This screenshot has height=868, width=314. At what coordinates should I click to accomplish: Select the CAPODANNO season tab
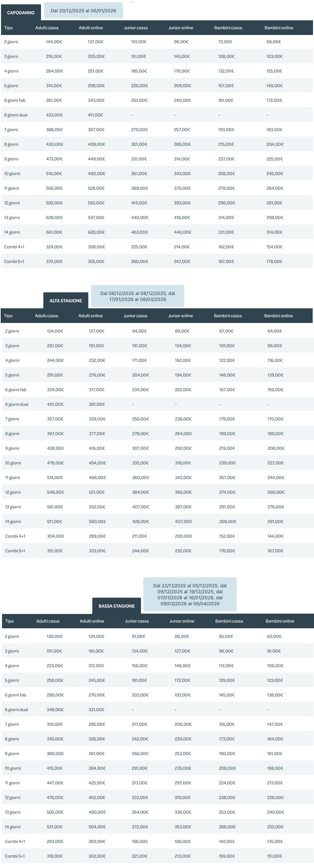coord(21,13)
